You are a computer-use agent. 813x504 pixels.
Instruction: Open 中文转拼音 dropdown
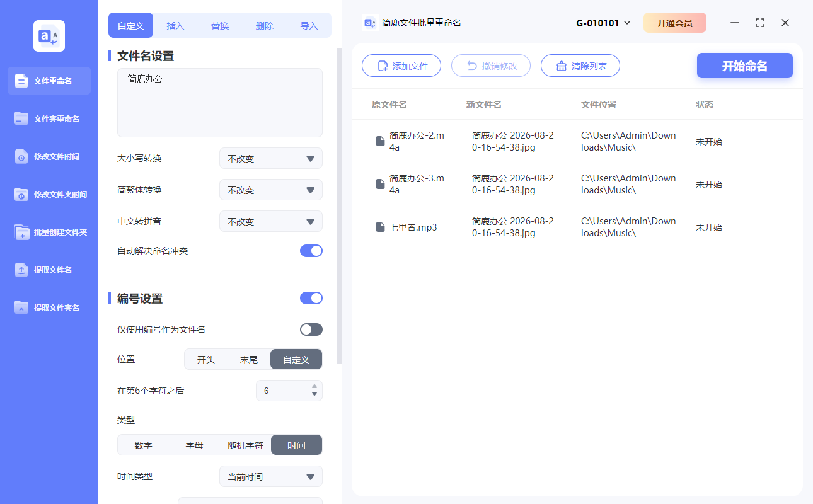click(271, 222)
